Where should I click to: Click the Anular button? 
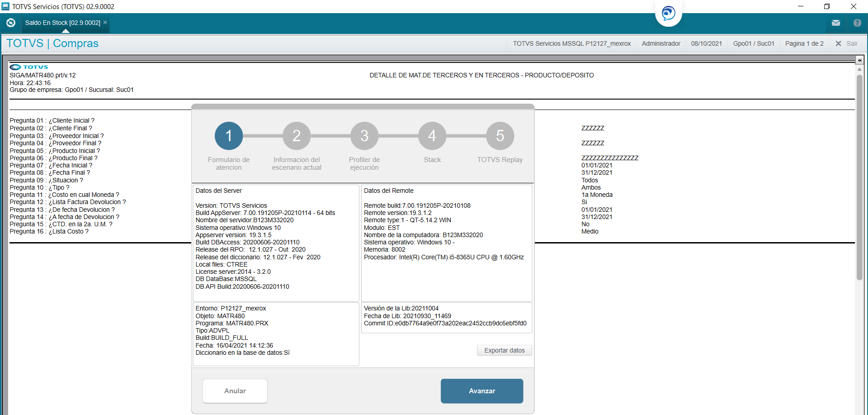click(x=235, y=391)
